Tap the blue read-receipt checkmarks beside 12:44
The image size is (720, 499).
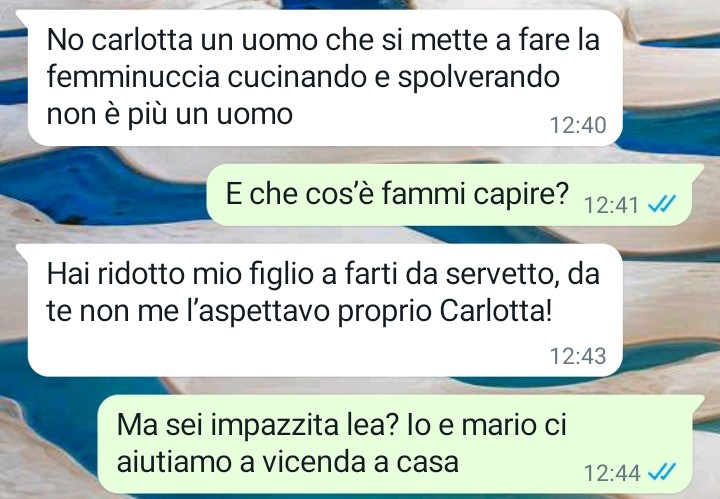[x=661, y=472]
